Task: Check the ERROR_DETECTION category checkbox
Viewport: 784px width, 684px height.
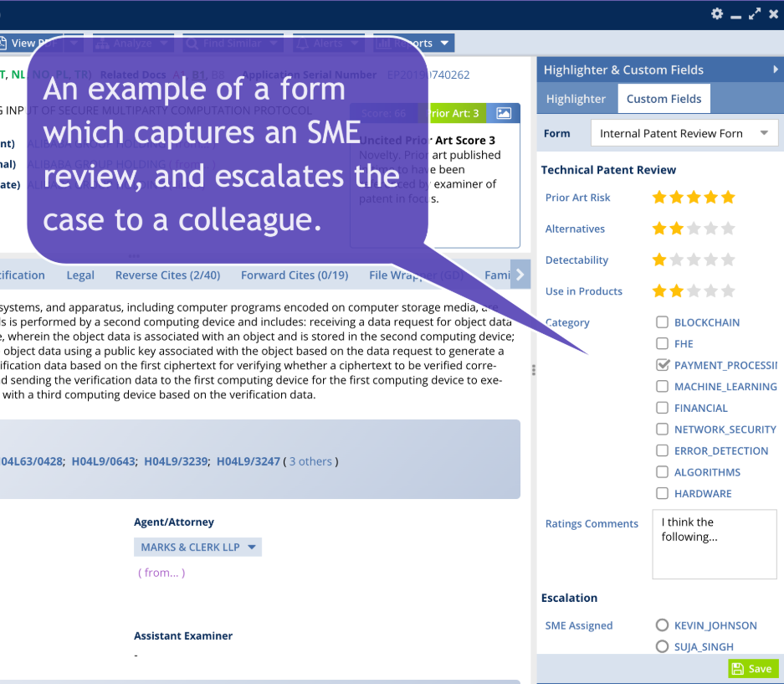Action: (662, 450)
